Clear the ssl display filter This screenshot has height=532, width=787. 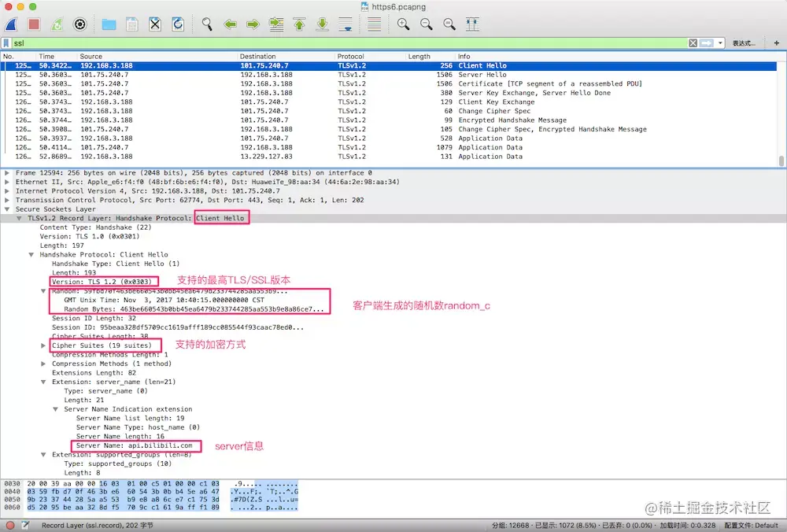[x=693, y=43]
